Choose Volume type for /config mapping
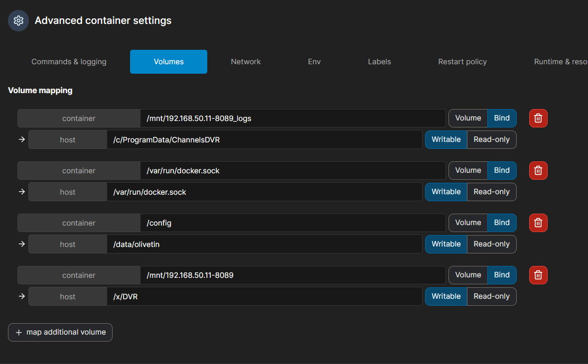The width and height of the screenshot is (588, 364). pyautogui.click(x=468, y=223)
